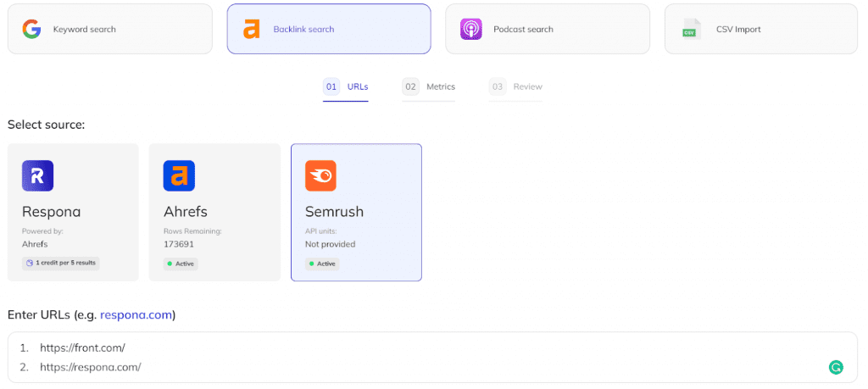
Task: Click inside the Enter URLs text box
Action: 432,358
